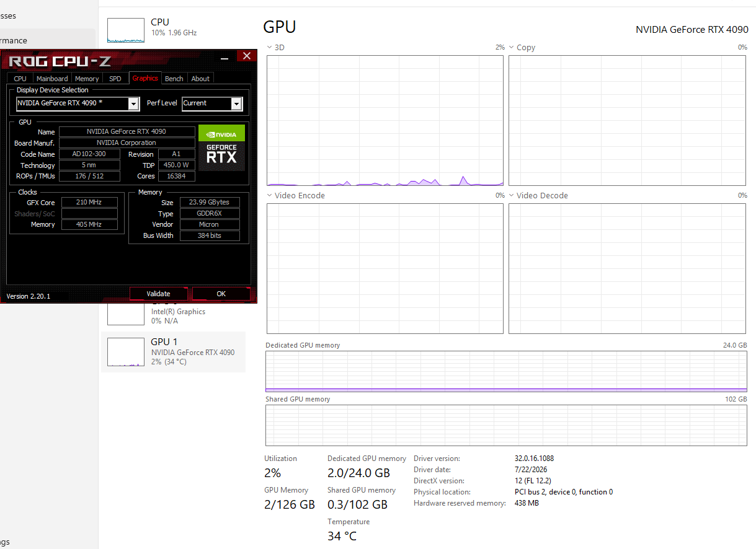The height and width of the screenshot is (549, 756).
Task: Open the Mainboard tab in CPU-Z
Action: pos(52,79)
